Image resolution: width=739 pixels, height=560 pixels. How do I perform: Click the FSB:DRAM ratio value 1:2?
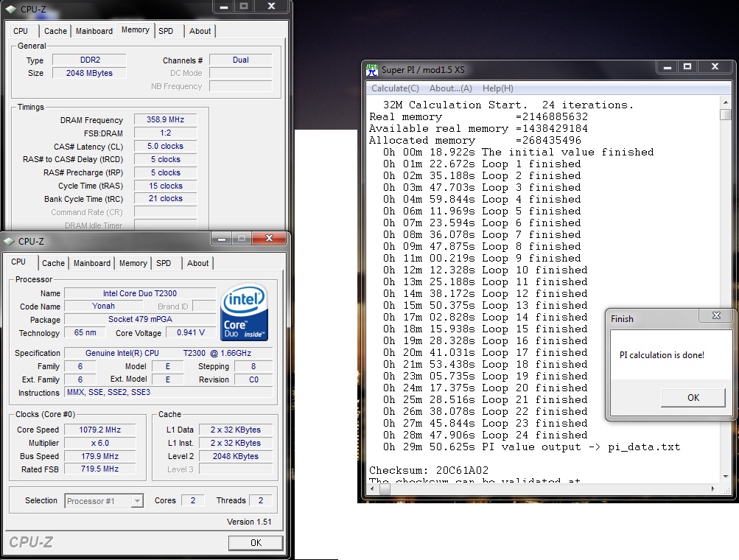[166, 133]
